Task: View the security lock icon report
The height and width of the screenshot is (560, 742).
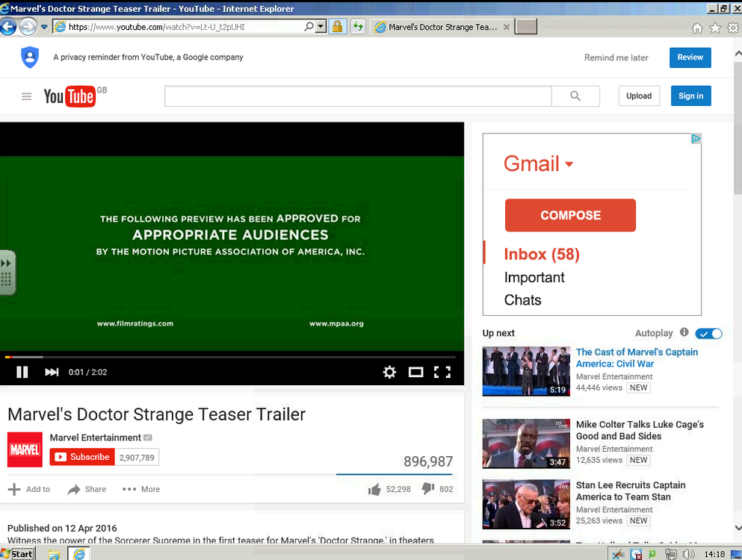Action: coord(338,27)
